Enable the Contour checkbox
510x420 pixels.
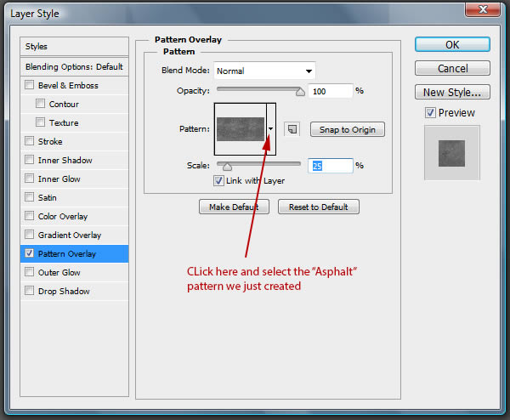click(x=40, y=104)
